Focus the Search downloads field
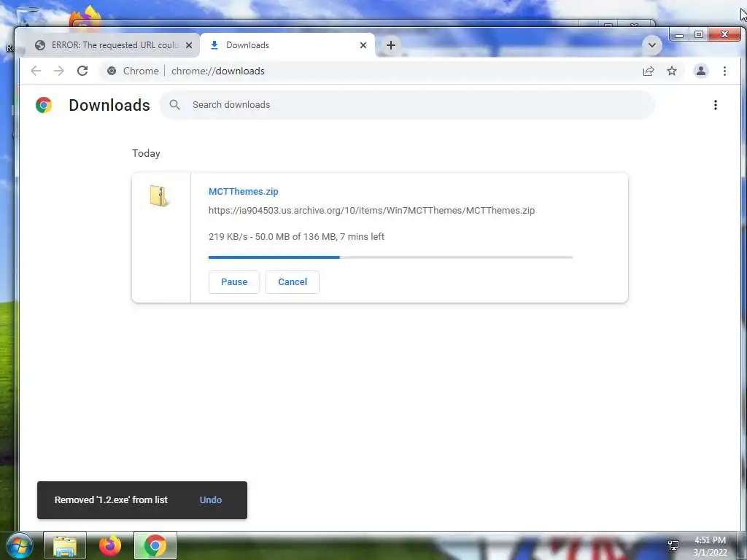The height and width of the screenshot is (560, 747). (x=408, y=105)
